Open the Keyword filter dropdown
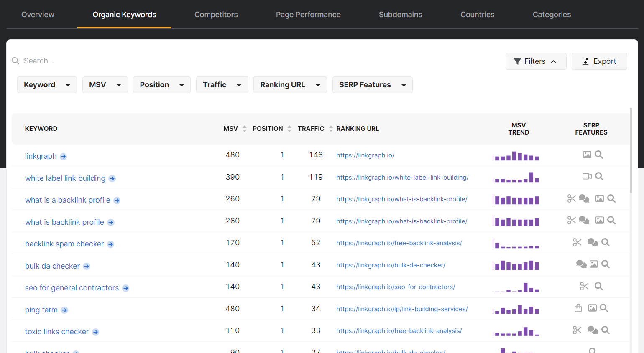Screen dimensions: 644x353 click(x=47, y=85)
